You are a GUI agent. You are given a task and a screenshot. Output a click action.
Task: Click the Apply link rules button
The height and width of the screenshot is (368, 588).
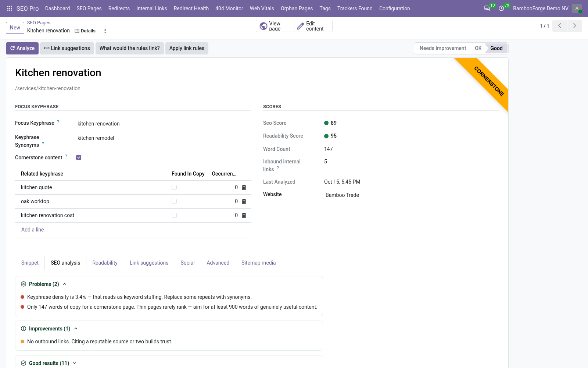point(187,48)
